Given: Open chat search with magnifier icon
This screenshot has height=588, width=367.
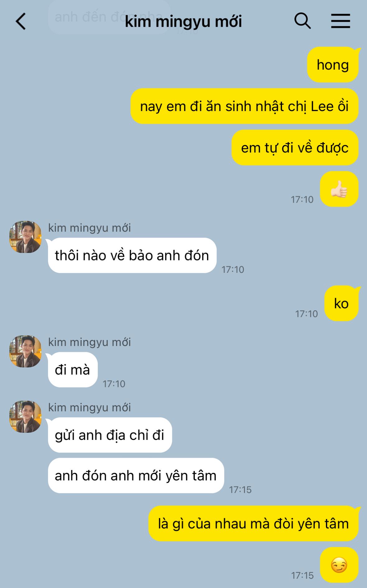Looking at the screenshot, I should 303,21.
